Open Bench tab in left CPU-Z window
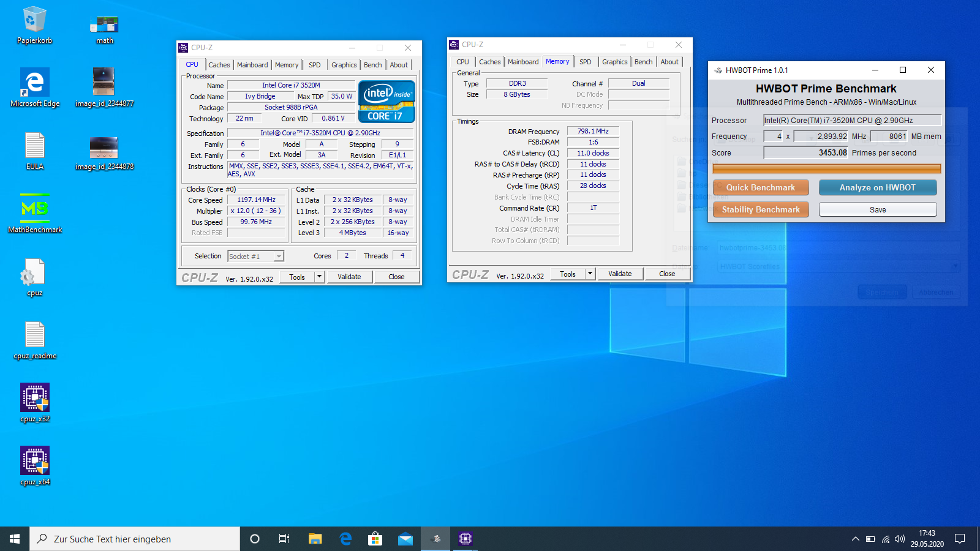Screen dimensions: 980x551 point(372,65)
